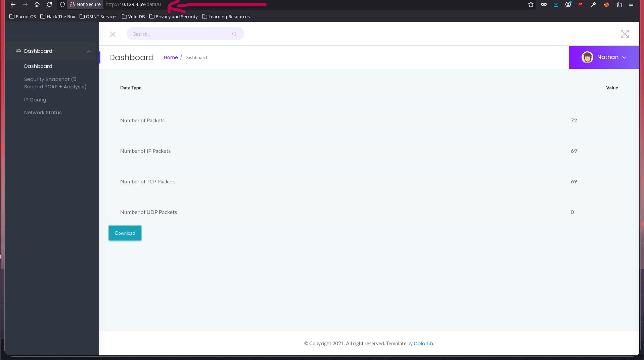
Task: Bookmark this page with star icon
Action: 531,4
